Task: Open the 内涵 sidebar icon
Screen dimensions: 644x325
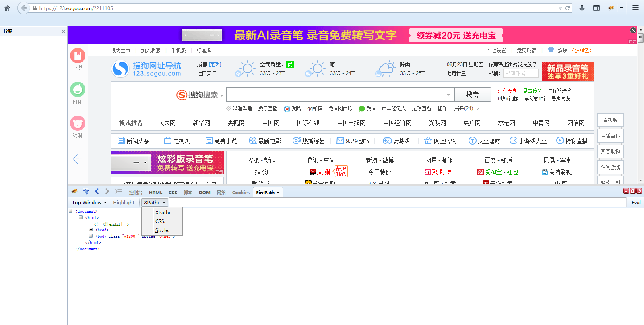Action: point(78,89)
